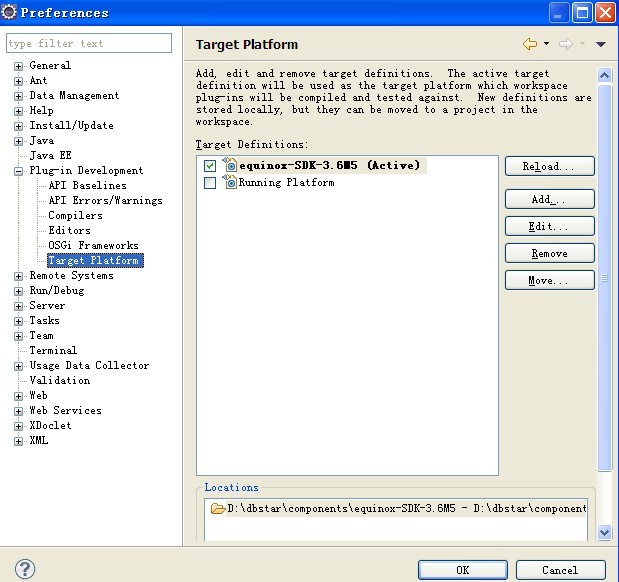The height and width of the screenshot is (582, 619).
Task: Click the Cancel button
Action: (x=561, y=570)
